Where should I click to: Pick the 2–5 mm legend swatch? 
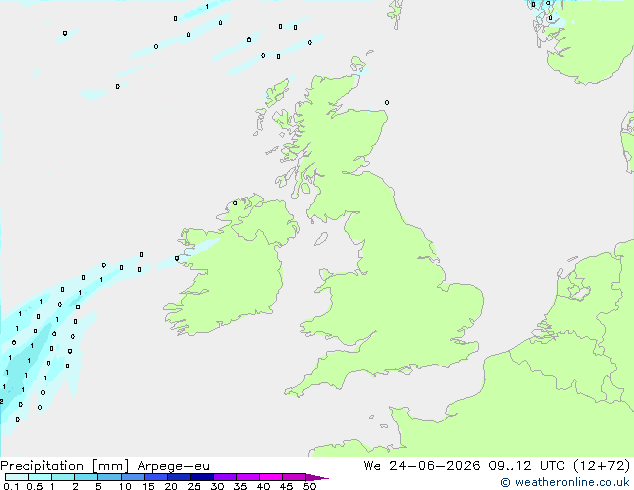point(86,477)
